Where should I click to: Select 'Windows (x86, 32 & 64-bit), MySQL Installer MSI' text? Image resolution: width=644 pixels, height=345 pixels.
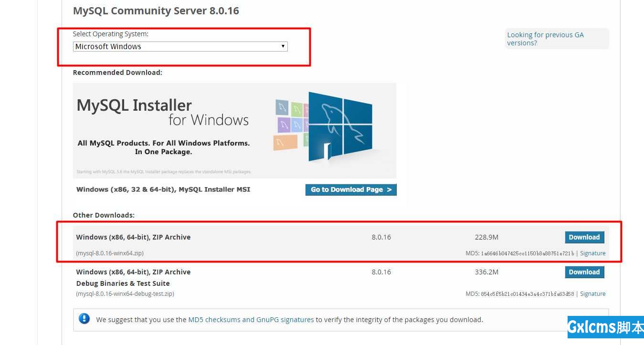(163, 189)
